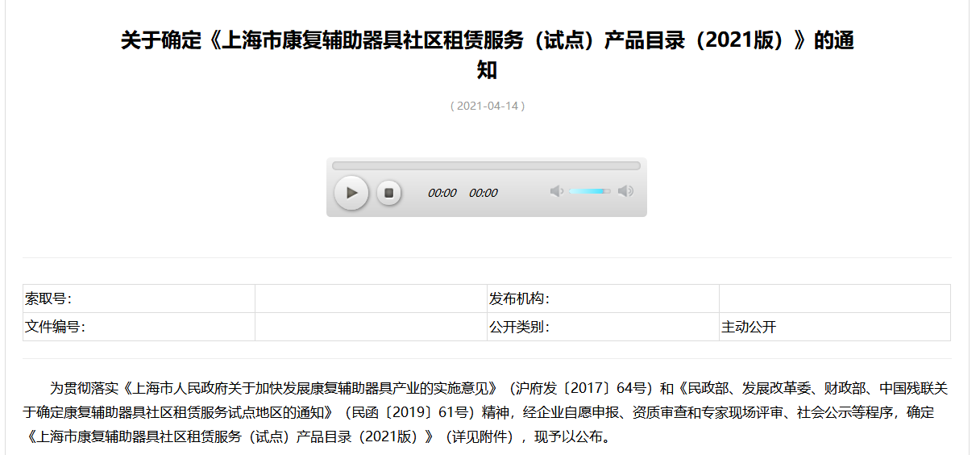Stop the audio playback
Viewport: 980px width, 455px height.
388,193
